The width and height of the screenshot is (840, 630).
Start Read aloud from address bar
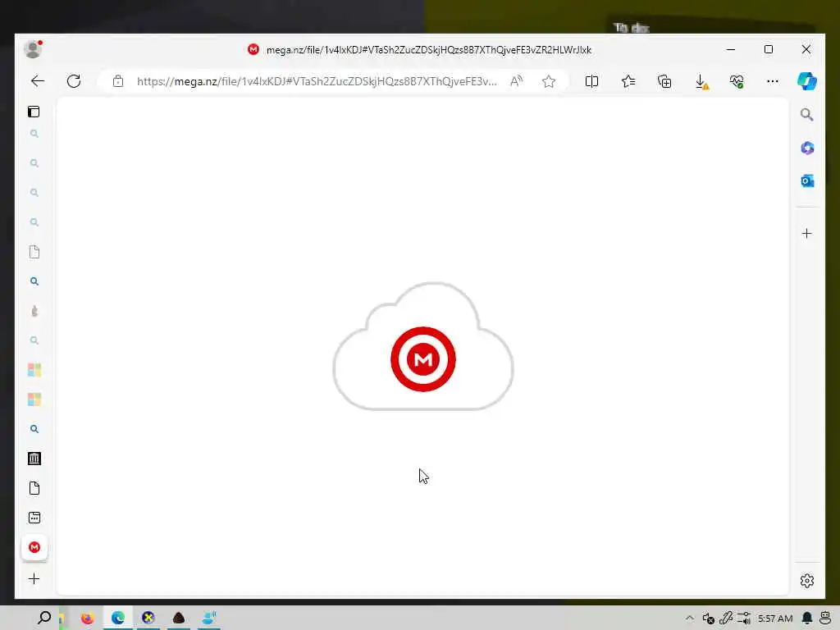click(516, 81)
